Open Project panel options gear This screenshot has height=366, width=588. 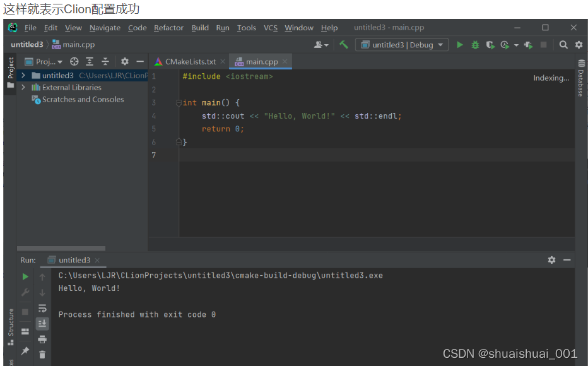(x=124, y=61)
